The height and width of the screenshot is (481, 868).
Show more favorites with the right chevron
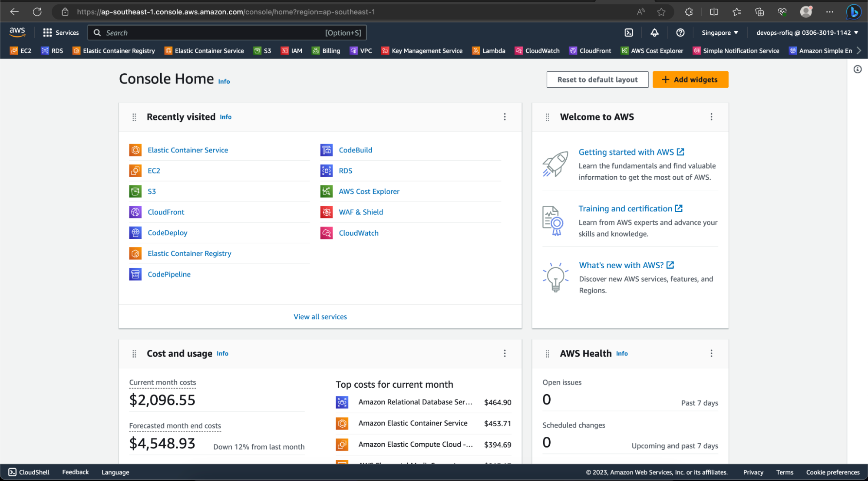[859, 51]
